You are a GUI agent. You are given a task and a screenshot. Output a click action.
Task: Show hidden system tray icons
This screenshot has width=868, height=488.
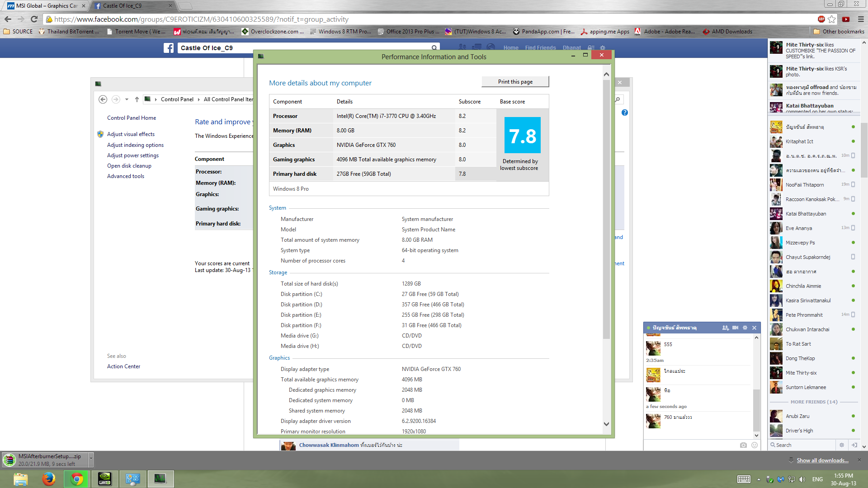[x=759, y=479]
